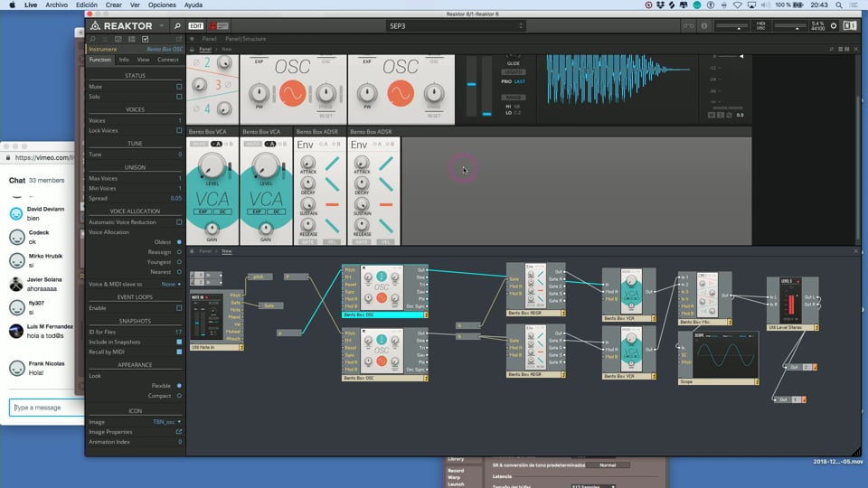Select the Oldest voice allocation radio
The width and height of the screenshot is (868, 488).
point(179,242)
